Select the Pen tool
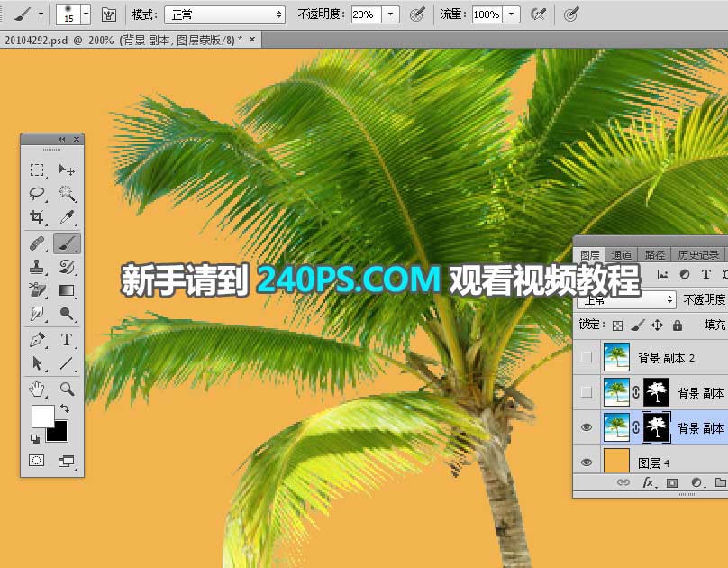The width and height of the screenshot is (728, 568). [x=37, y=340]
